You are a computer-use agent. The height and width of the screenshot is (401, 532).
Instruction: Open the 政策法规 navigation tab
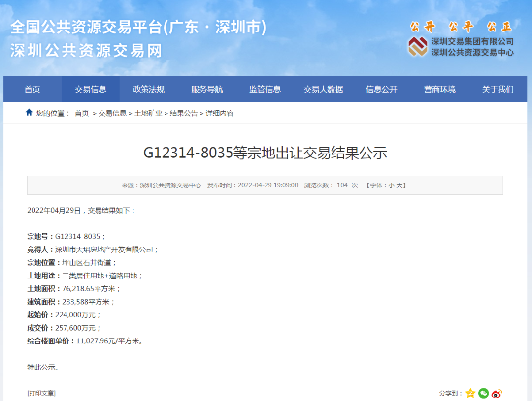pyautogui.click(x=149, y=89)
